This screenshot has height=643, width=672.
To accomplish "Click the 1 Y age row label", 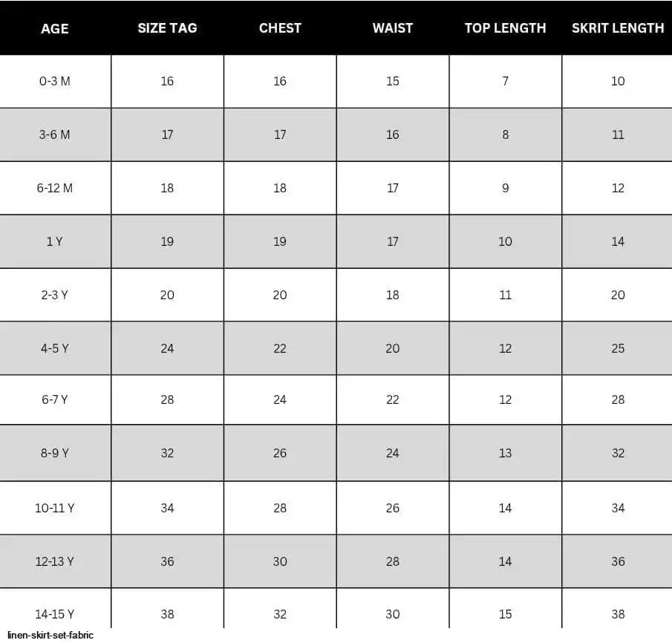I will (x=55, y=241).
